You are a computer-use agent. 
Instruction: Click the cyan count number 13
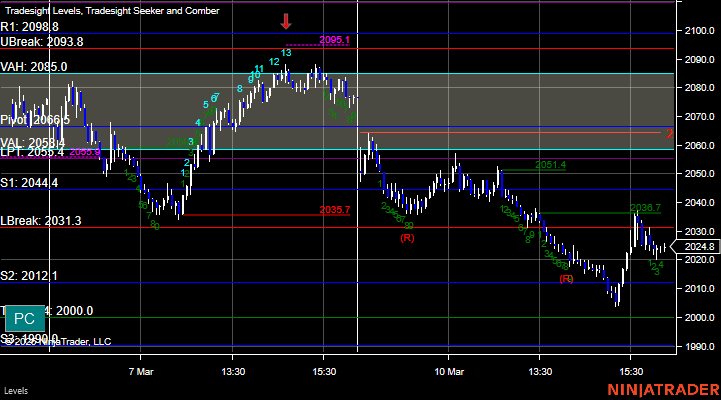click(x=286, y=53)
